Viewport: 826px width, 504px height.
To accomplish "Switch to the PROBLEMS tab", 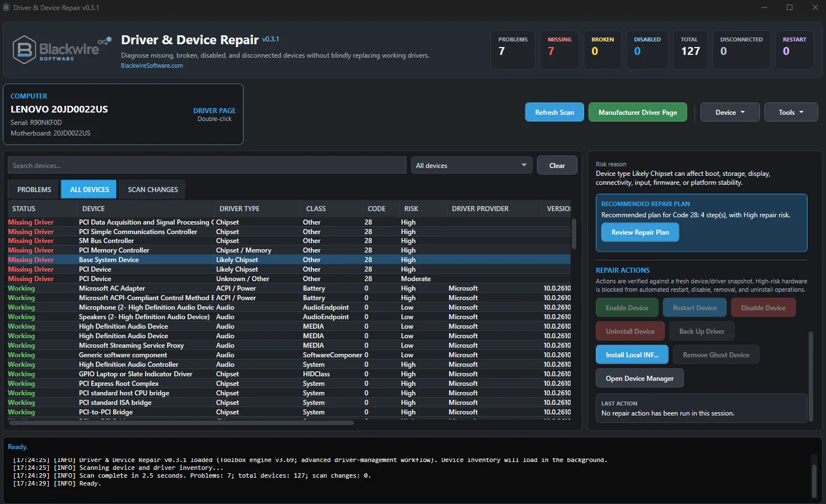I will point(34,189).
